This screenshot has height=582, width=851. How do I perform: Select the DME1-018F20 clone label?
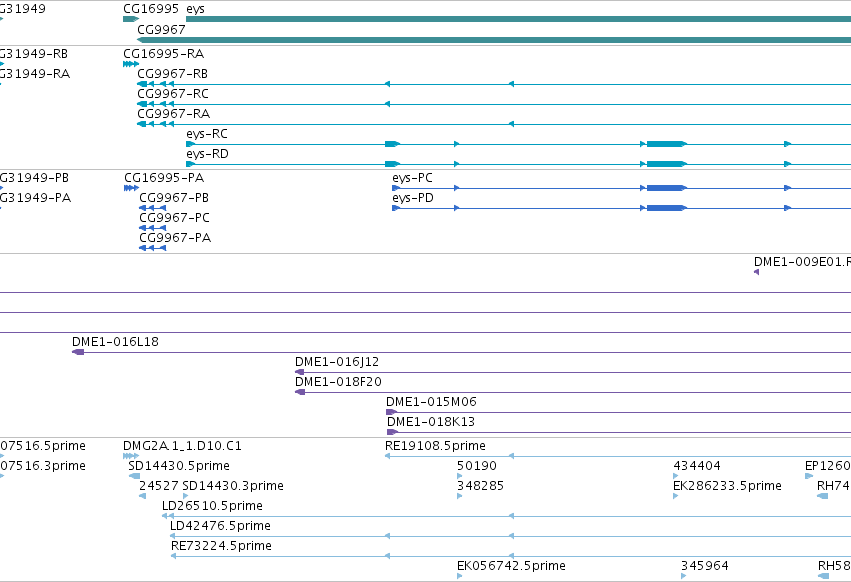(338, 382)
